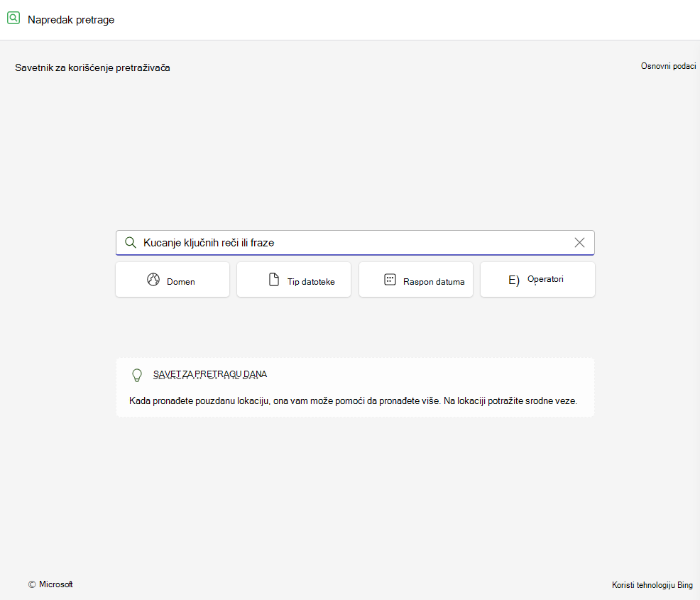
Task: Open the Domen filter button
Action: 173,280
